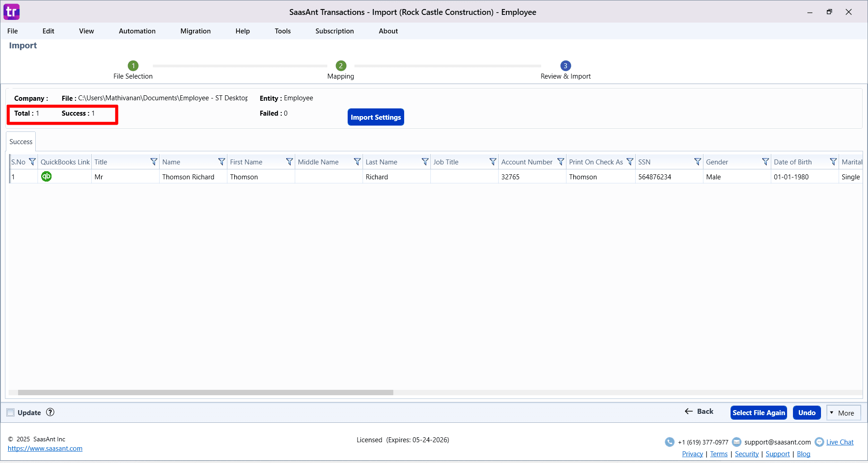
Task: Select the Success tab
Action: click(x=21, y=141)
